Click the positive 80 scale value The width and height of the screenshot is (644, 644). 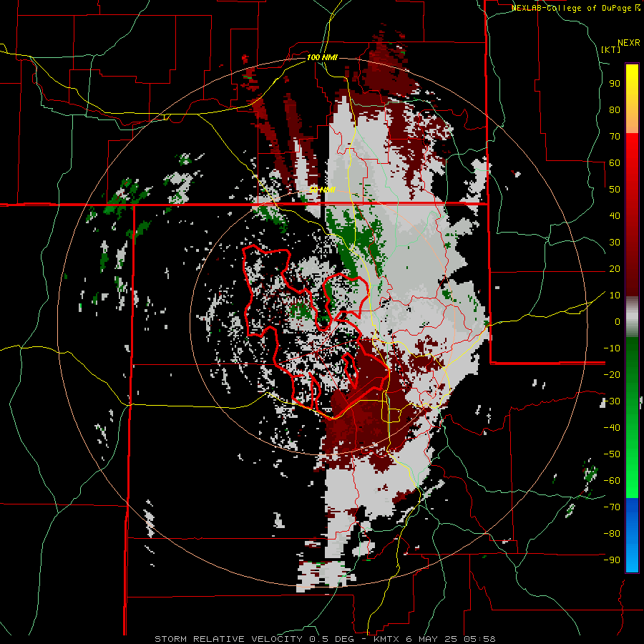pyautogui.click(x=615, y=110)
